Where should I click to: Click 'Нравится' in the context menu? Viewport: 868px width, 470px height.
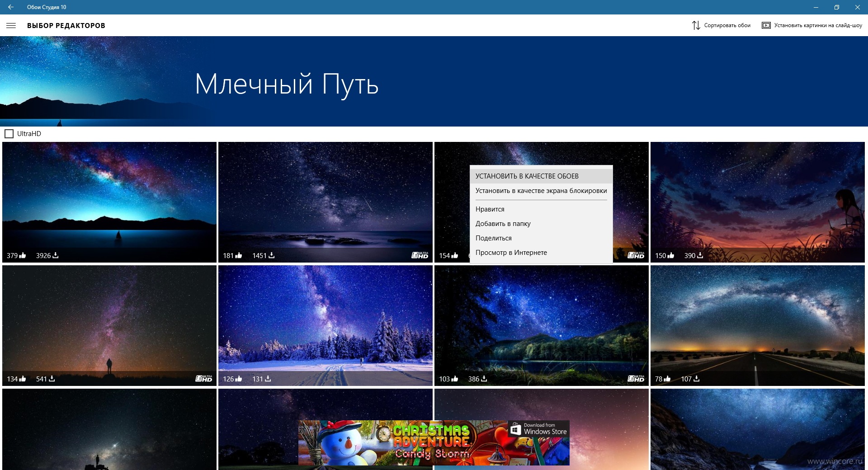(x=541, y=209)
